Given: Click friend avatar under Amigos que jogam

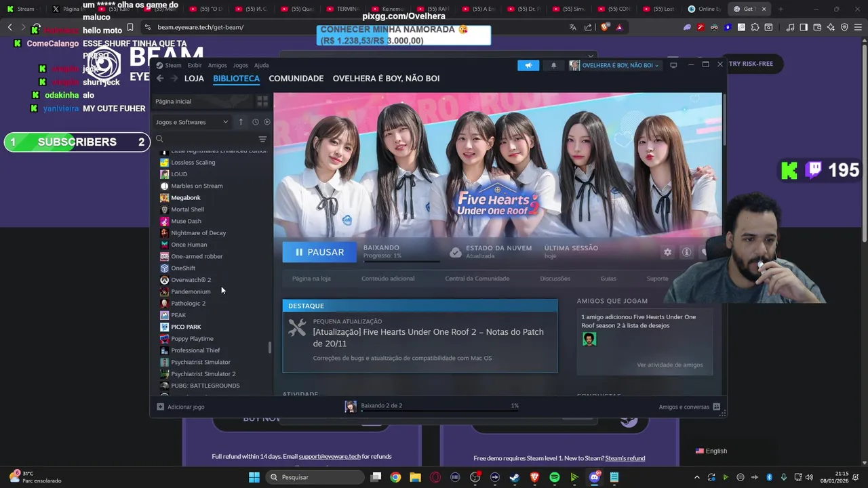Looking at the screenshot, I should click(589, 339).
